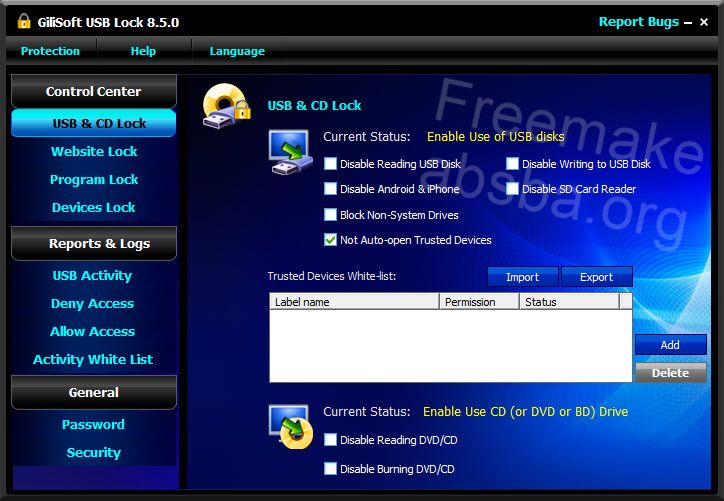This screenshot has height=501, width=724.
Task: Click the Control Center header
Action: pos(94,91)
